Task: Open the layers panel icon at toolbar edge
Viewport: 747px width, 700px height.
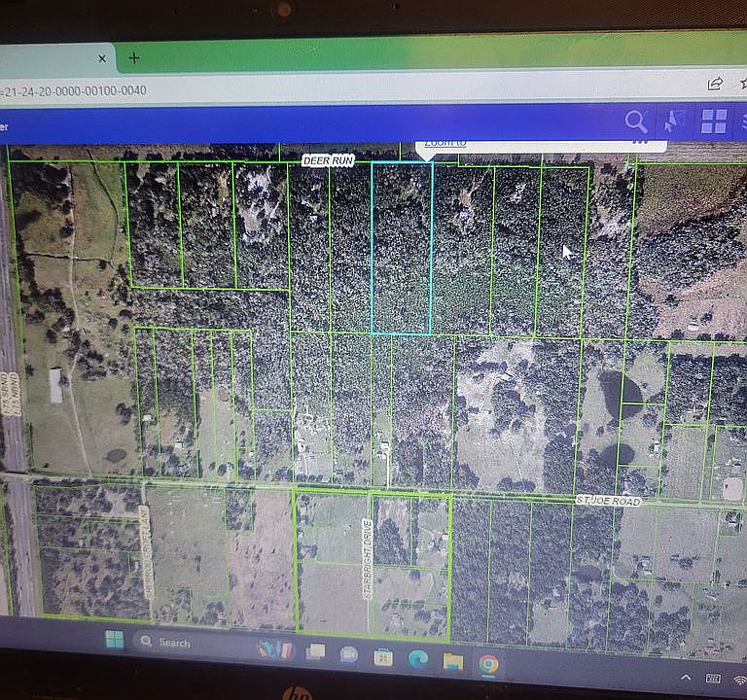Action: (744, 122)
